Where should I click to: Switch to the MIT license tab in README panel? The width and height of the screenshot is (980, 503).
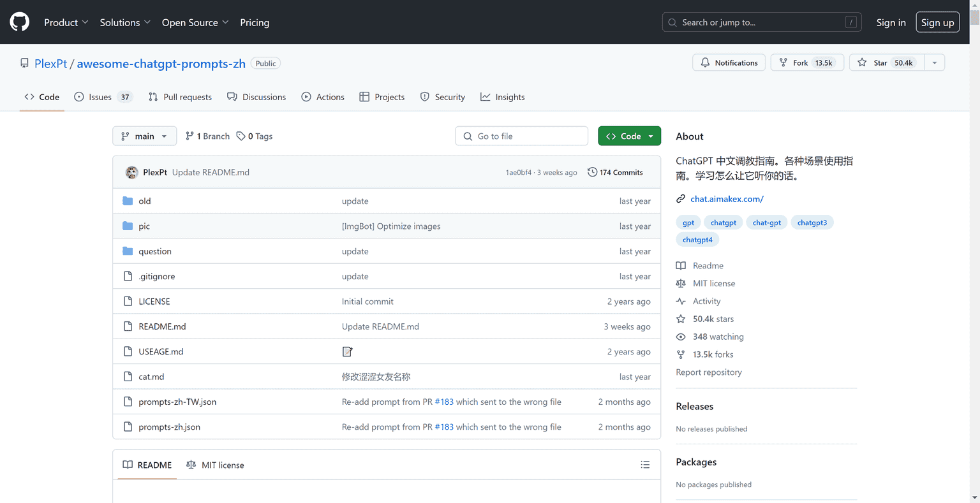(215, 465)
